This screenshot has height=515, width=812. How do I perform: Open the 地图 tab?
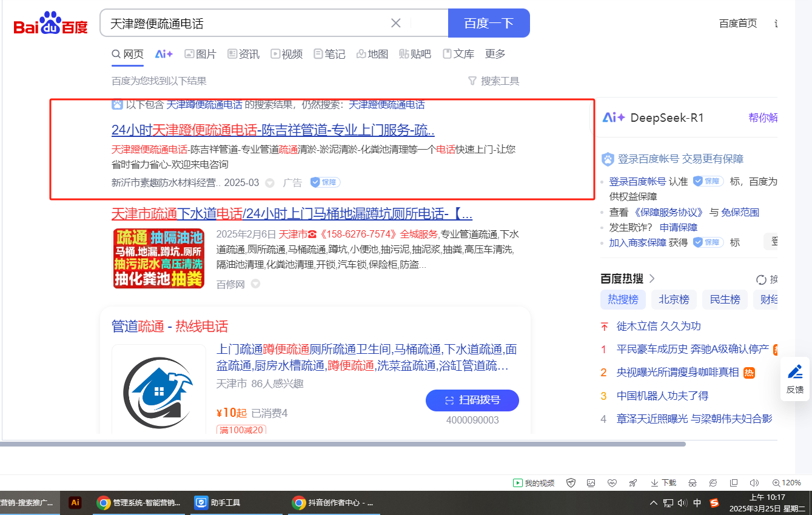click(372, 54)
